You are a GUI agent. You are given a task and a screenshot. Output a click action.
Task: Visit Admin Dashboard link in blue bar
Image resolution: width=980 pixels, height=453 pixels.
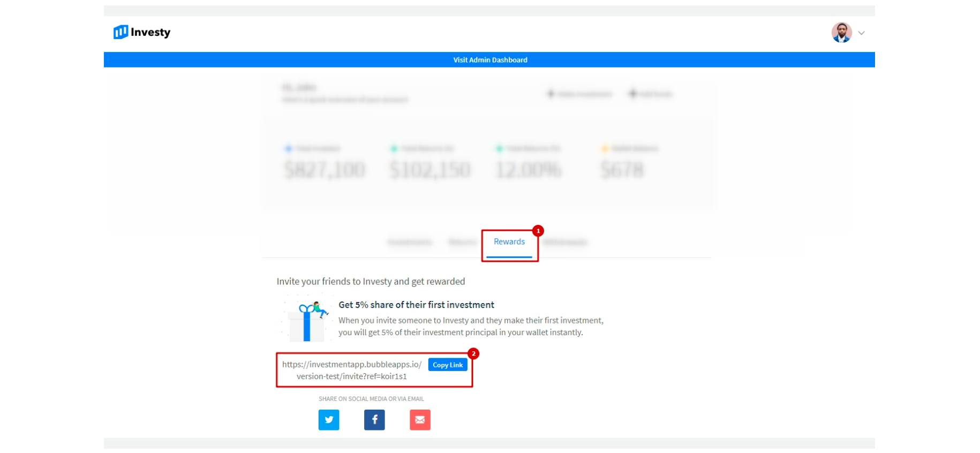[x=490, y=60]
